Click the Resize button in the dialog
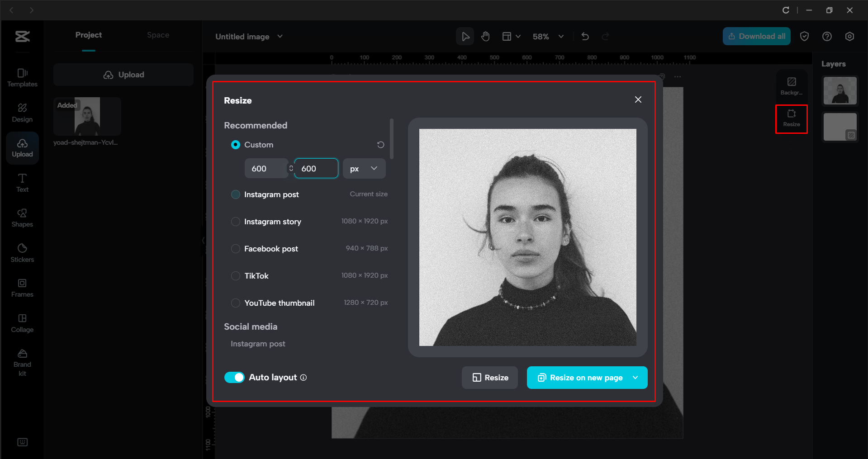 click(489, 378)
